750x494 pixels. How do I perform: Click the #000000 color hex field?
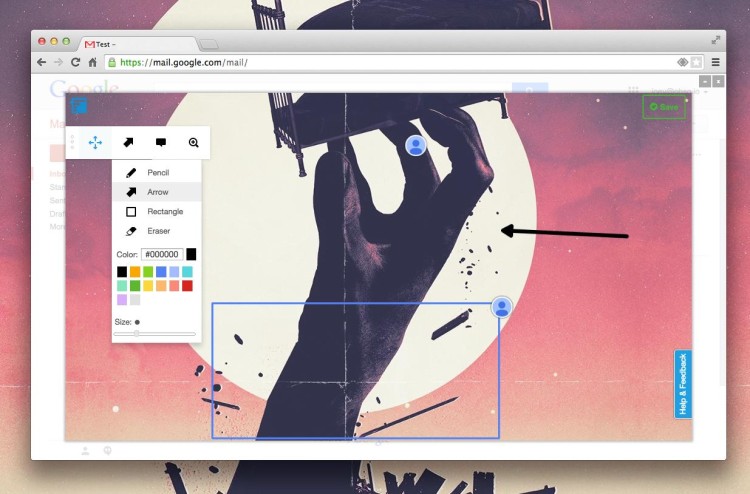pos(162,254)
